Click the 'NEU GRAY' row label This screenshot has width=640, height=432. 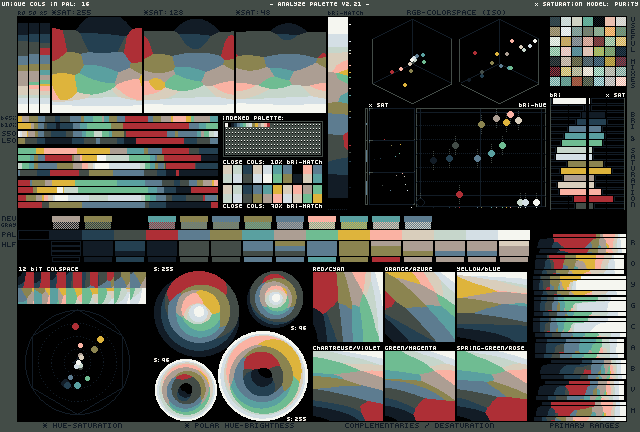click(x=9, y=221)
